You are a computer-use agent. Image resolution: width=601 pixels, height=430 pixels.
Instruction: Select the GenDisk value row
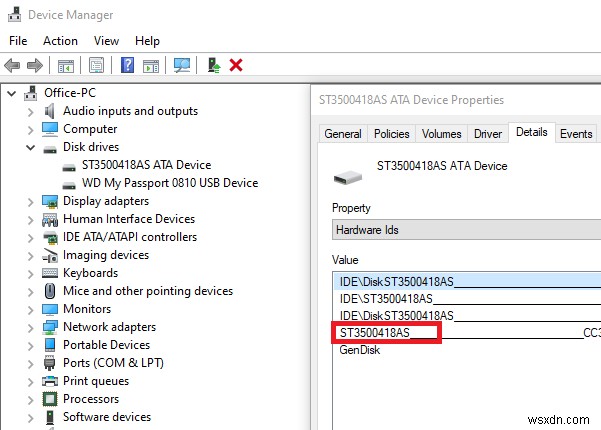[468, 350]
